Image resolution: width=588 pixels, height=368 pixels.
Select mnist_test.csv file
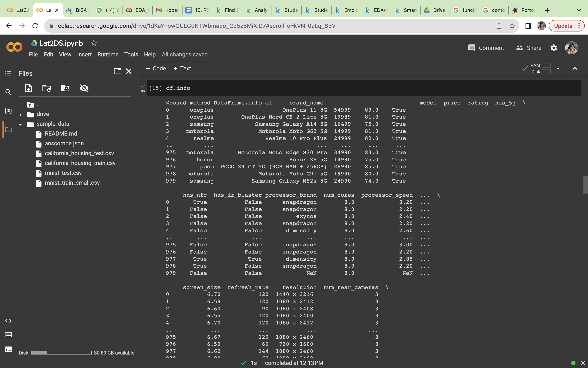click(x=63, y=173)
